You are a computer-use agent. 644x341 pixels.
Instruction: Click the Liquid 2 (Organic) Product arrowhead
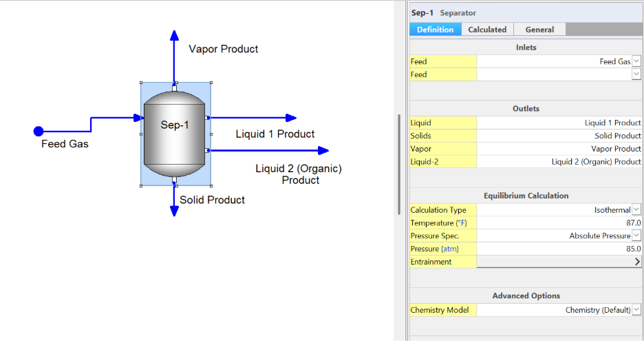323,151
